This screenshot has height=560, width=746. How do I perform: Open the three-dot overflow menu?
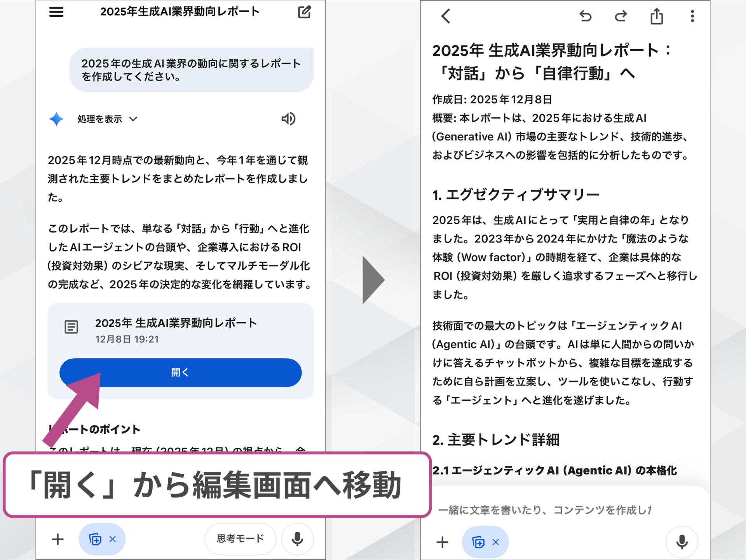point(692,16)
